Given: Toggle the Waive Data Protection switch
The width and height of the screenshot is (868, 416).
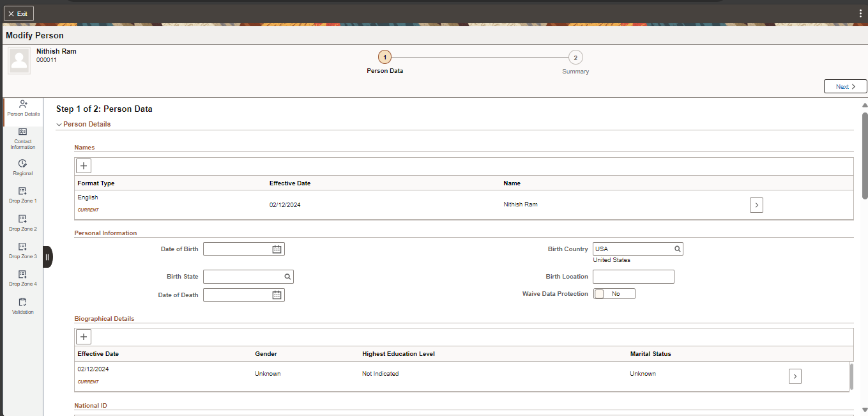Looking at the screenshot, I should point(614,294).
